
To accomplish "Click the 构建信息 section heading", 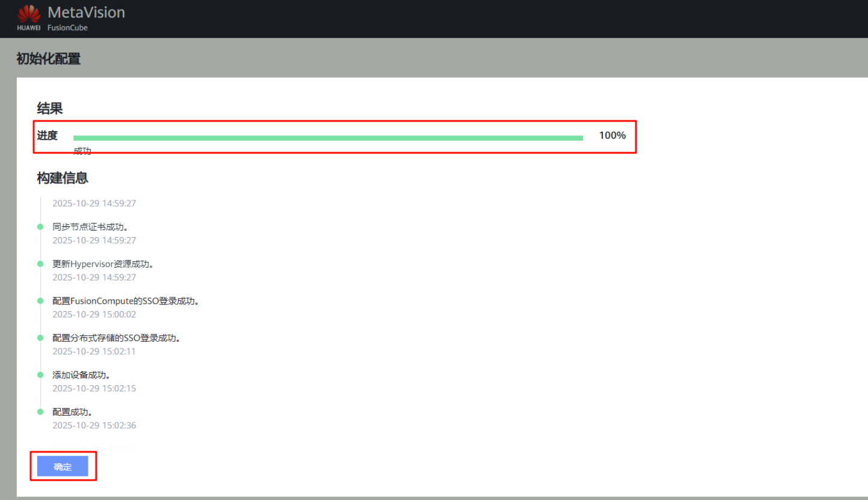I will (63, 178).
